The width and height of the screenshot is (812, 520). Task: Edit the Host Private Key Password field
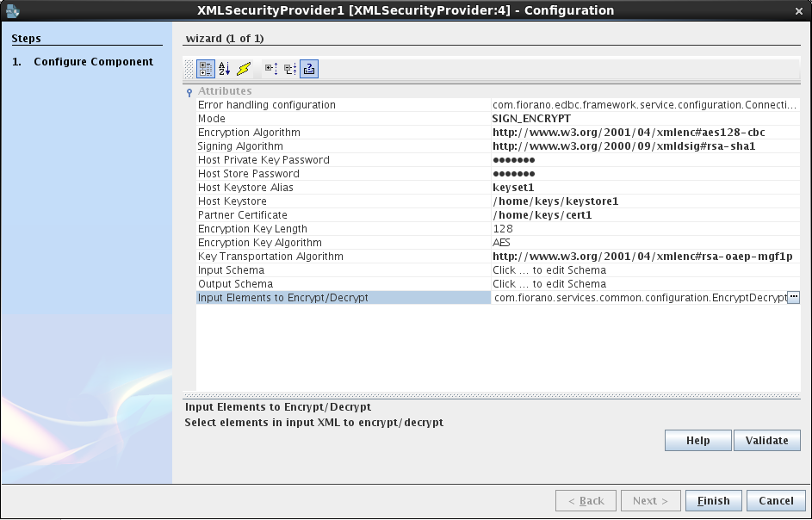tap(645, 159)
